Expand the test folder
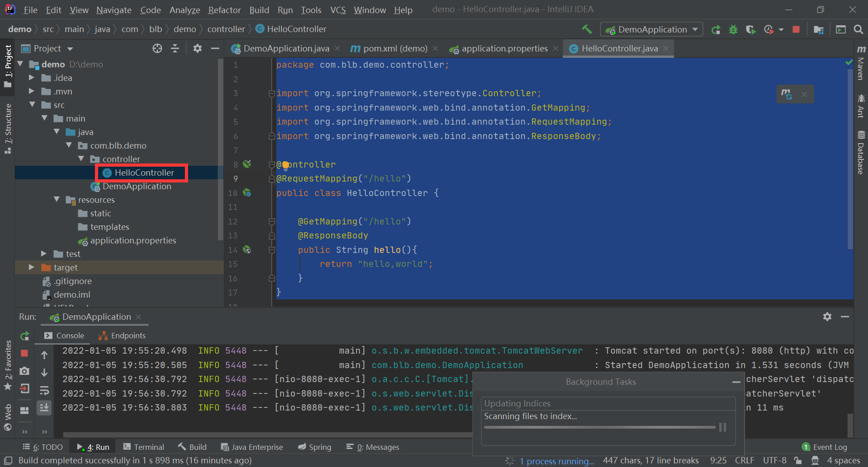 (44, 254)
